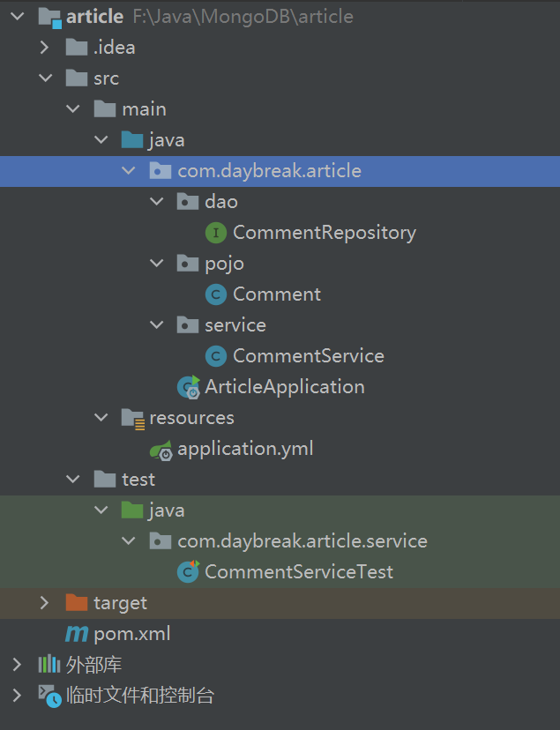
Task: Click the pom.xml Maven icon
Action: coord(77,634)
